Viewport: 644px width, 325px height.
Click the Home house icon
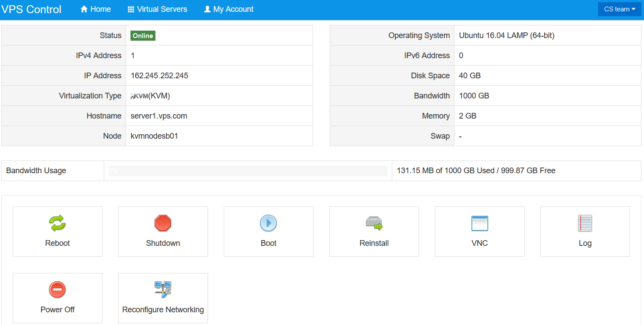(84, 9)
